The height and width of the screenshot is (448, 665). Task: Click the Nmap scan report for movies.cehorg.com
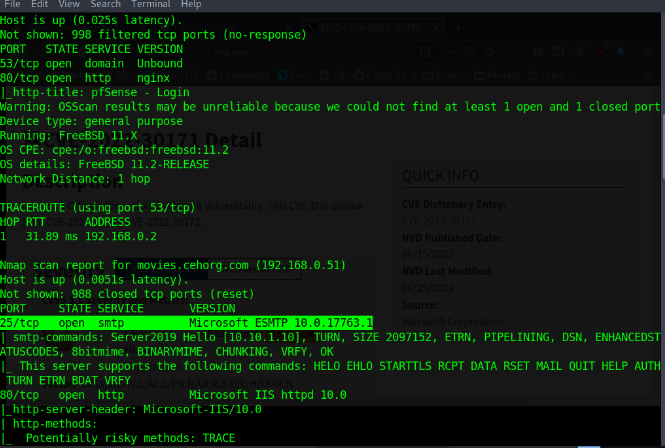(x=173, y=265)
